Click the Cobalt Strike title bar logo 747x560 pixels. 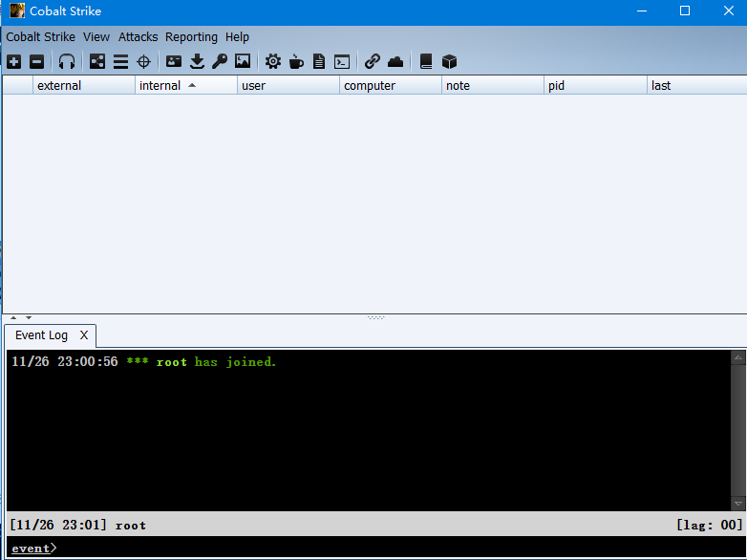(17, 11)
